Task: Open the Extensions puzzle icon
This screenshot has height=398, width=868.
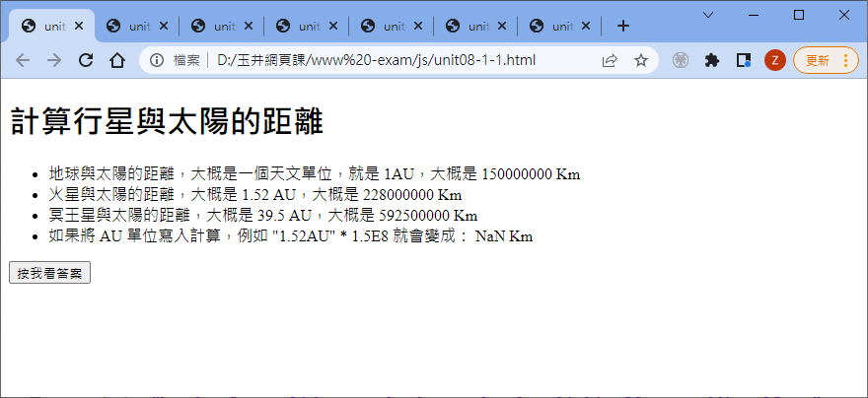Action: (711, 60)
